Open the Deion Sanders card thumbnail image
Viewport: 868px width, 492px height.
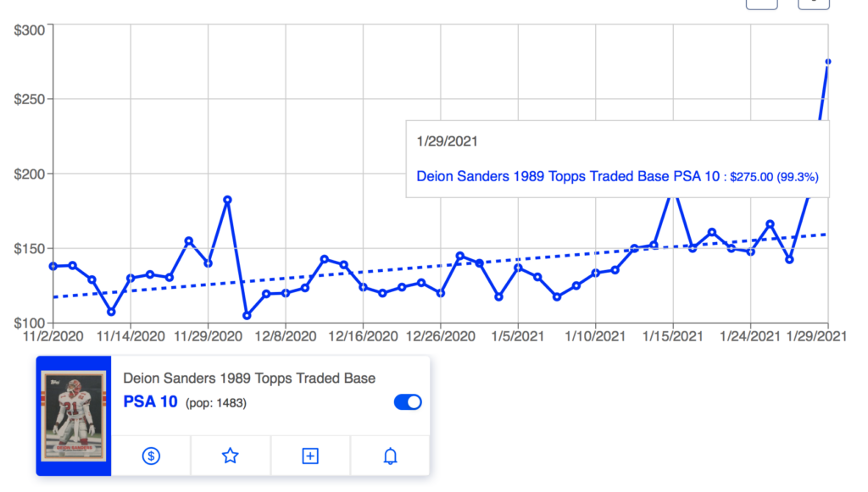pyautogui.click(x=74, y=416)
